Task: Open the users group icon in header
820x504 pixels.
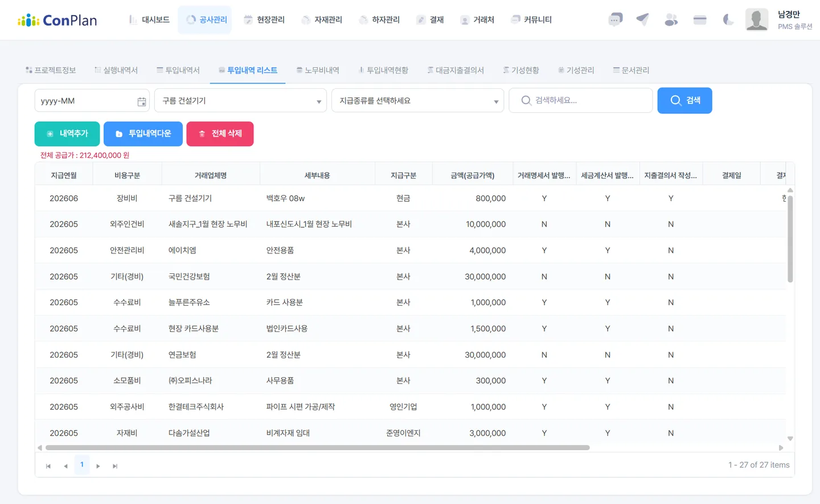Action: pos(671,19)
